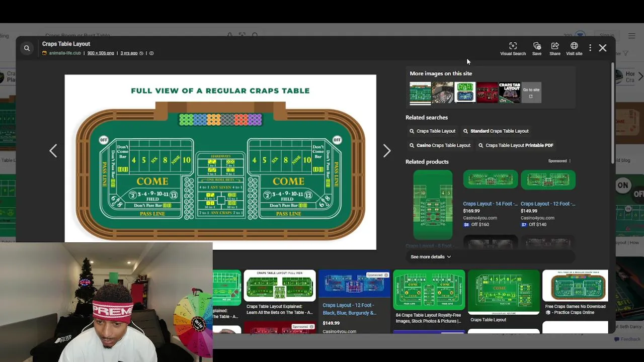This screenshot has width=644, height=362.
Task: Click the search magnifier icon in the viewer
Action: [27, 48]
